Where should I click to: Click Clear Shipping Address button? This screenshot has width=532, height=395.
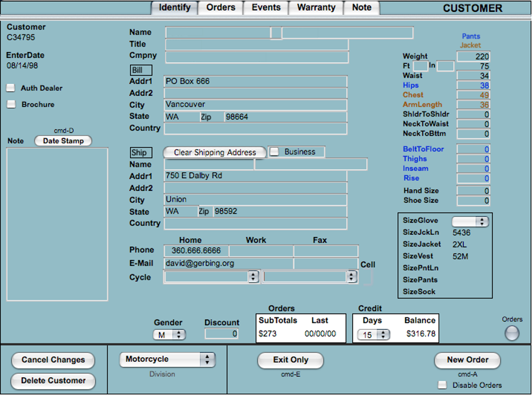point(215,153)
